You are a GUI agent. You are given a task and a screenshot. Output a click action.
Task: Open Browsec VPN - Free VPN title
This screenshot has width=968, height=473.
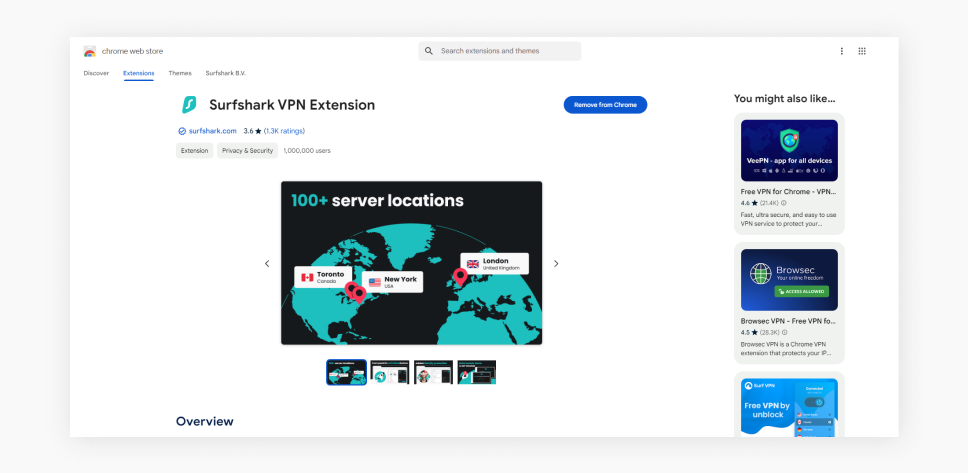pyautogui.click(x=789, y=321)
